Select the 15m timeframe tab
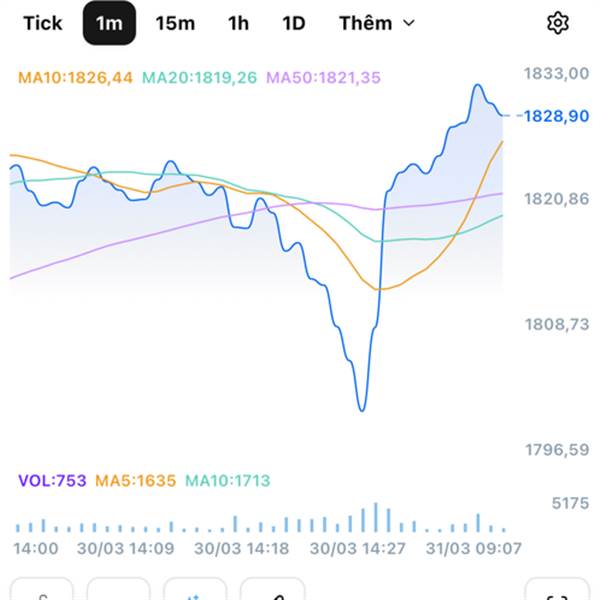 [x=175, y=23]
